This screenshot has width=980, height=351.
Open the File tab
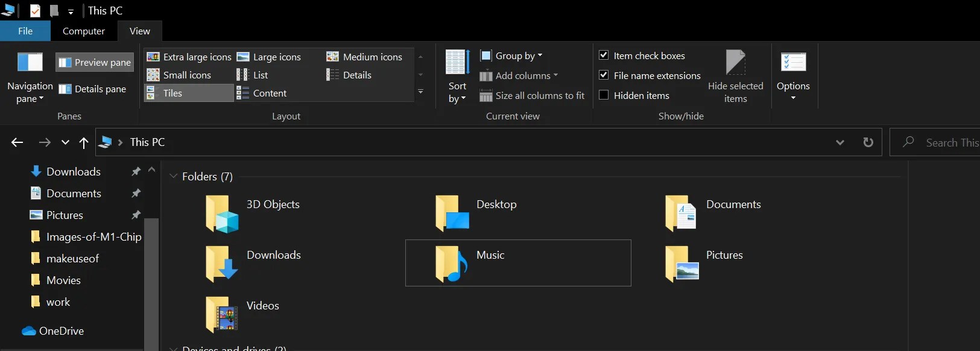click(x=25, y=31)
